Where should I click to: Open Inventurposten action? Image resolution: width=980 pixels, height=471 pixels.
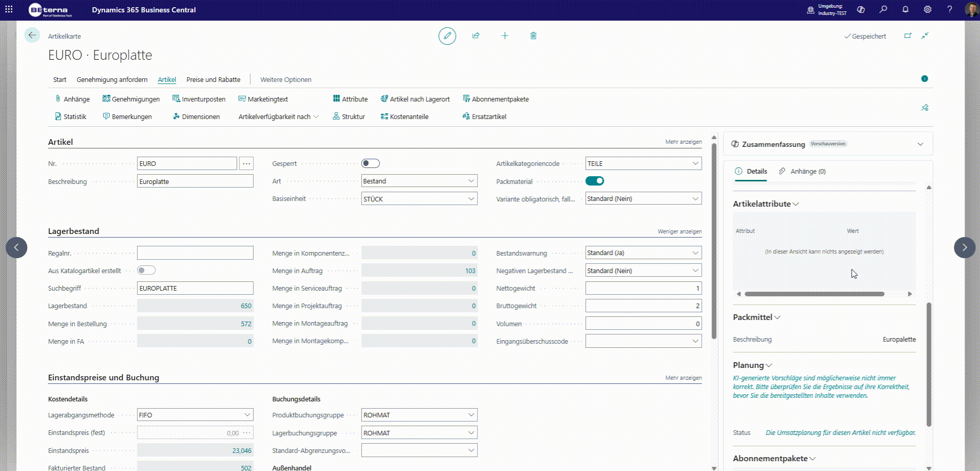[x=199, y=99]
